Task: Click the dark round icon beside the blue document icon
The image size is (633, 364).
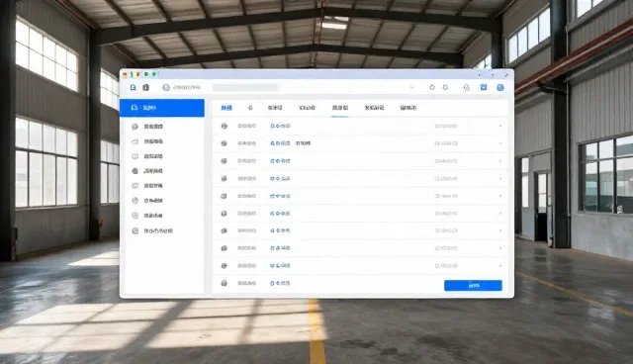Action: coord(145,87)
